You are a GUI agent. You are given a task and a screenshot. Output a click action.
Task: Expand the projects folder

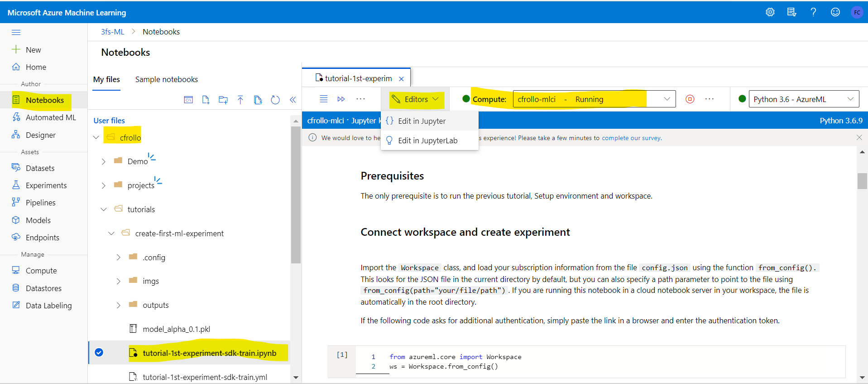tap(104, 185)
